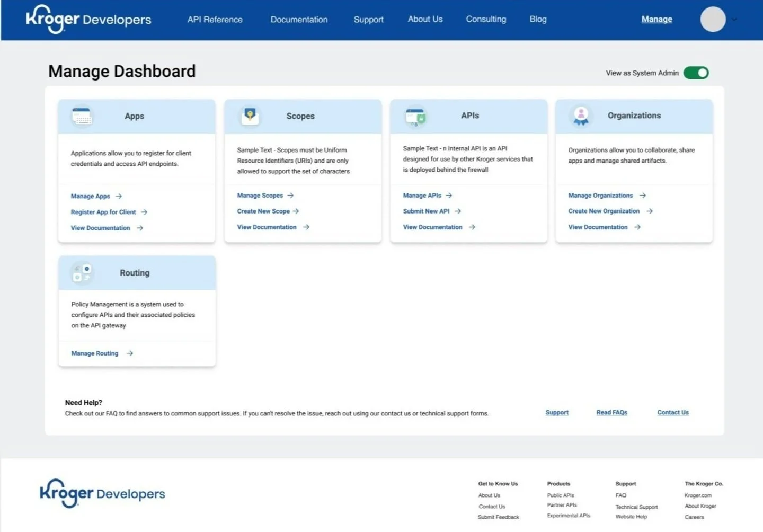
Task: Click the Read FAQs link
Action: click(612, 412)
